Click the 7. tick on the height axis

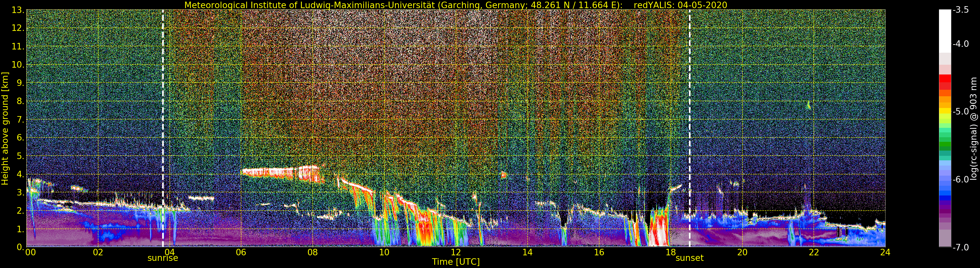(x=20, y=119)
